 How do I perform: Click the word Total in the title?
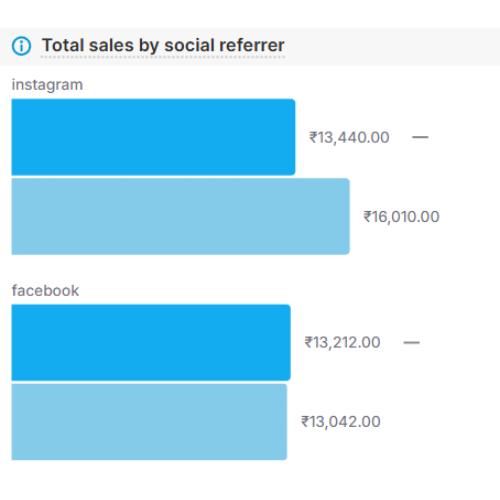tap(62, 45)
